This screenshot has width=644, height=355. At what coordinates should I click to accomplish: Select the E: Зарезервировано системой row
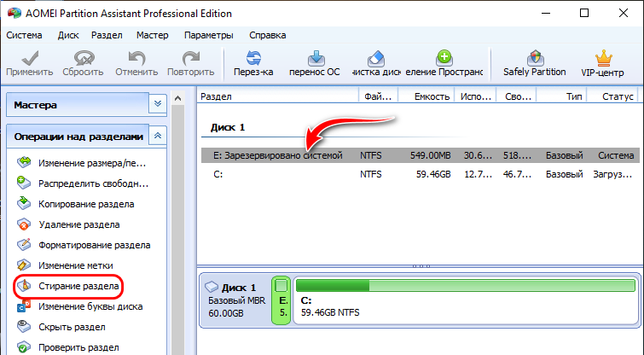(421, 155)
